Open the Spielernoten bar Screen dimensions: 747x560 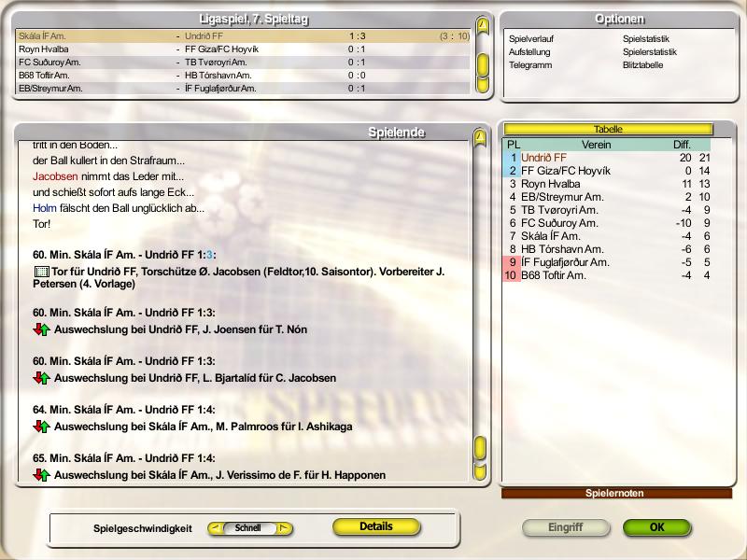coord(616,494)
